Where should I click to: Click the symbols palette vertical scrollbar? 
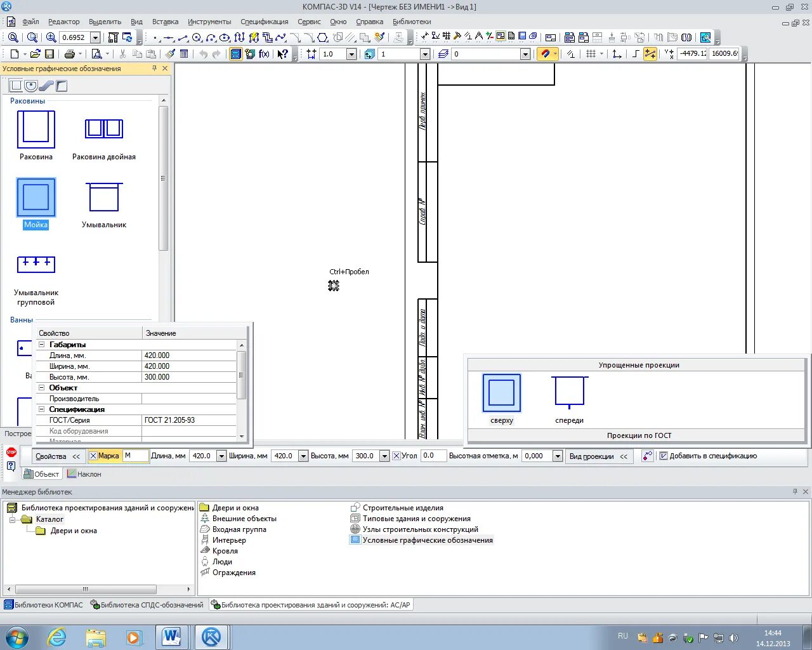point(163,178)
